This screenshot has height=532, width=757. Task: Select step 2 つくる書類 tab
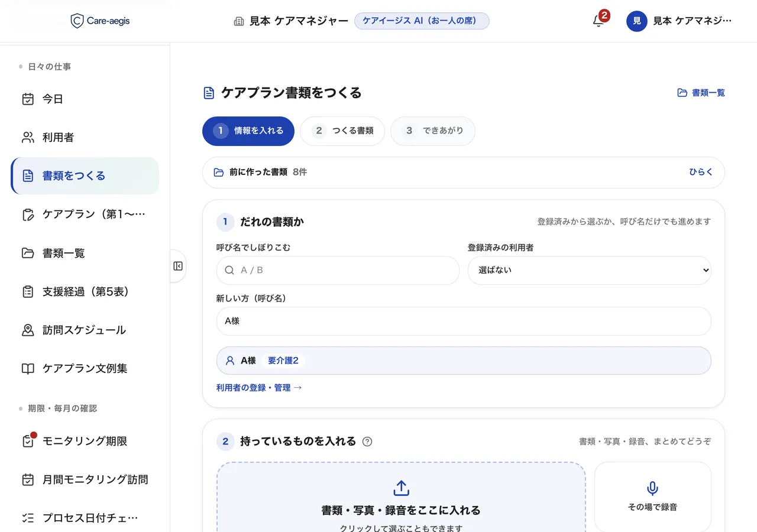(x=342, y=131)
